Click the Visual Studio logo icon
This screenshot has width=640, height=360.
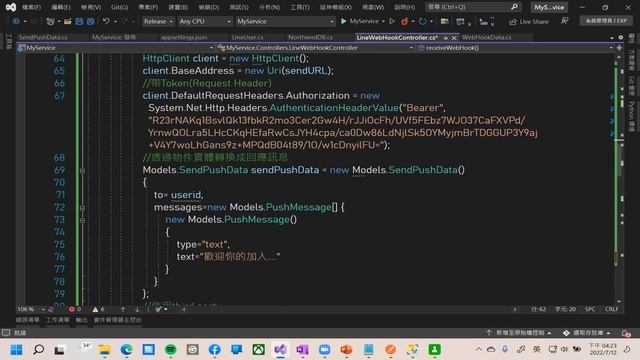pyautogui.click(x=11, y=7)
